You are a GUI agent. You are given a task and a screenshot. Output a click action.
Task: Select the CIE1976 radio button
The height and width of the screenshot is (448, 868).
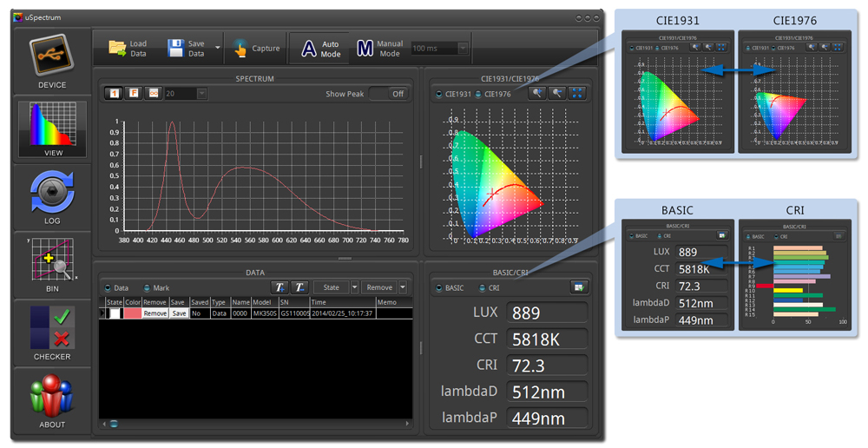pos(478,95)
